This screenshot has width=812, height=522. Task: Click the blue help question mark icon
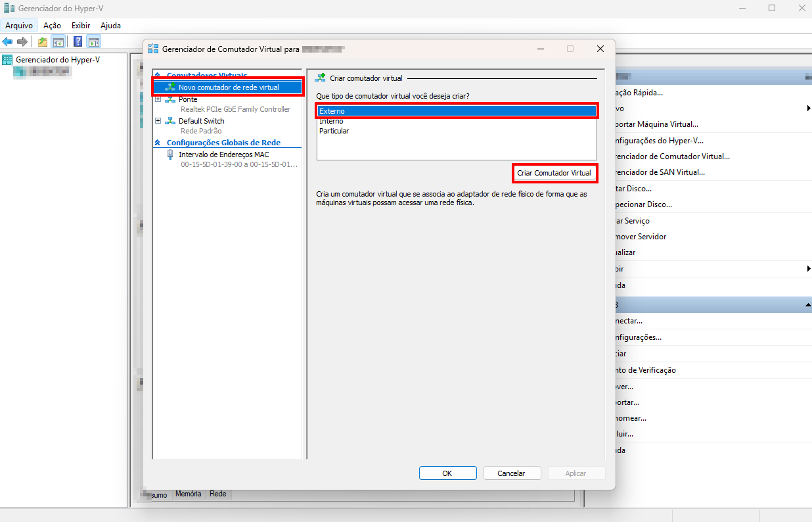[x=78, y=42]
